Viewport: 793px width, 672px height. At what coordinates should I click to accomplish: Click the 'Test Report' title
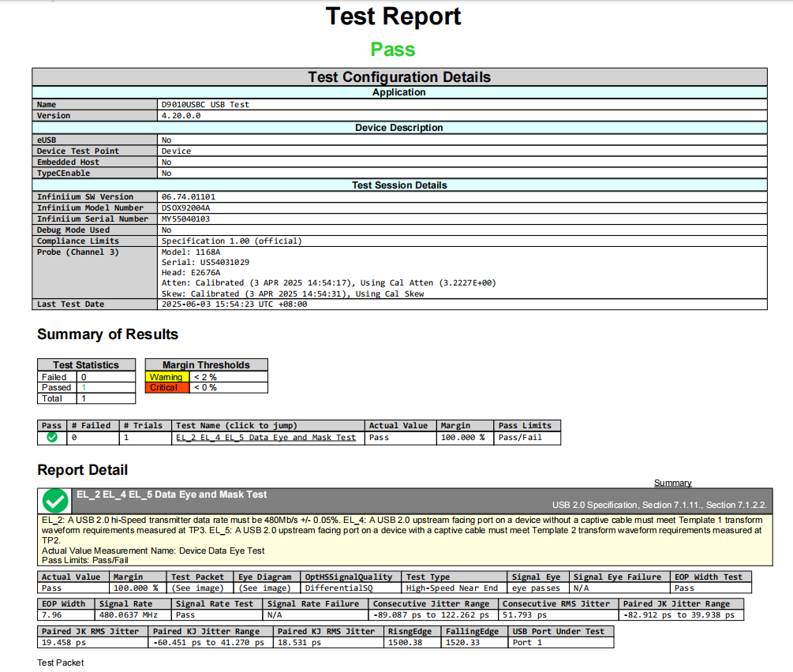pos(393,17)
